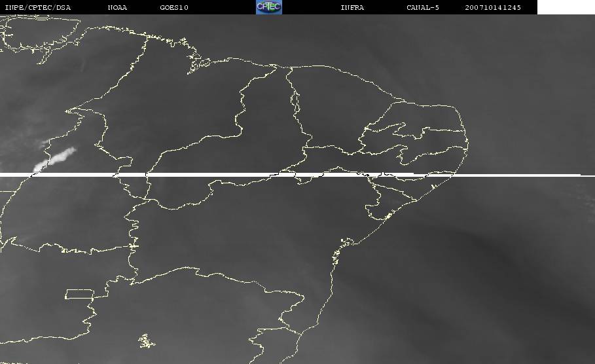The width and height of the screenshot is (595, 364).
Task: Select the INPE/CPTEC/DSA header text
Action: pyautogui.click(x=38, y=8)
